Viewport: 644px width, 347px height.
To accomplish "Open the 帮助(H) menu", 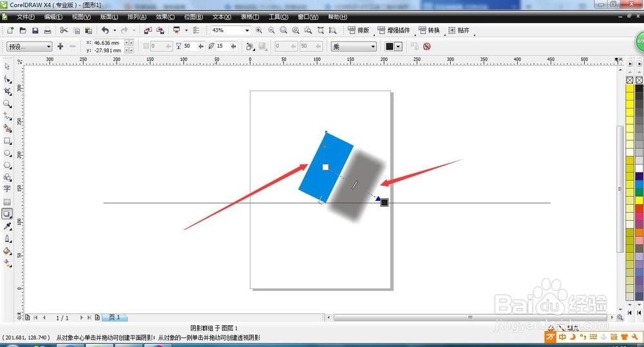I will 337,17.
